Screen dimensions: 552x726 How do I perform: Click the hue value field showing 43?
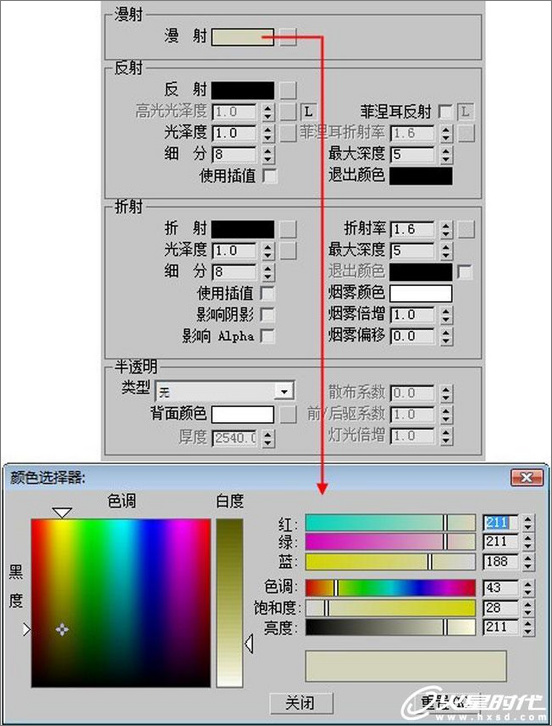501,588
